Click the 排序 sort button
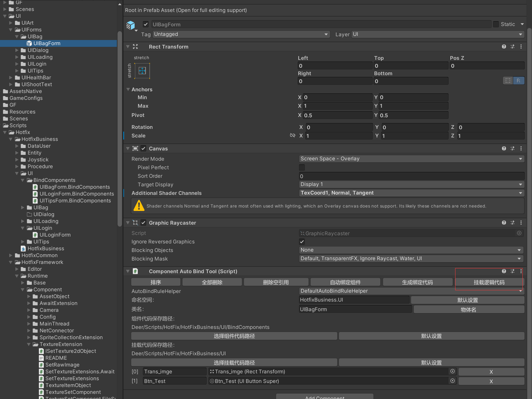Viewport: 532px width, 399px height. [156, 282]
